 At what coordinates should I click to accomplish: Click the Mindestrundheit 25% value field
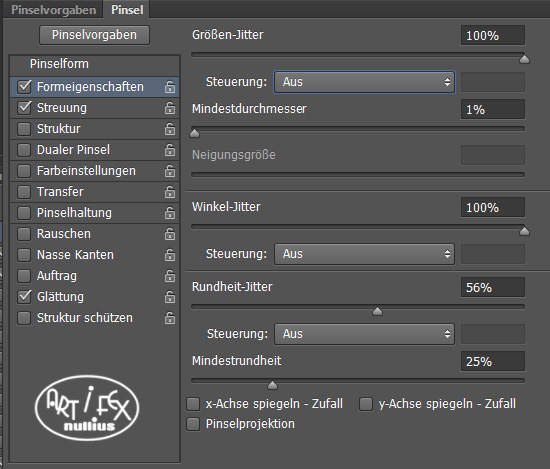click(493, 361)
